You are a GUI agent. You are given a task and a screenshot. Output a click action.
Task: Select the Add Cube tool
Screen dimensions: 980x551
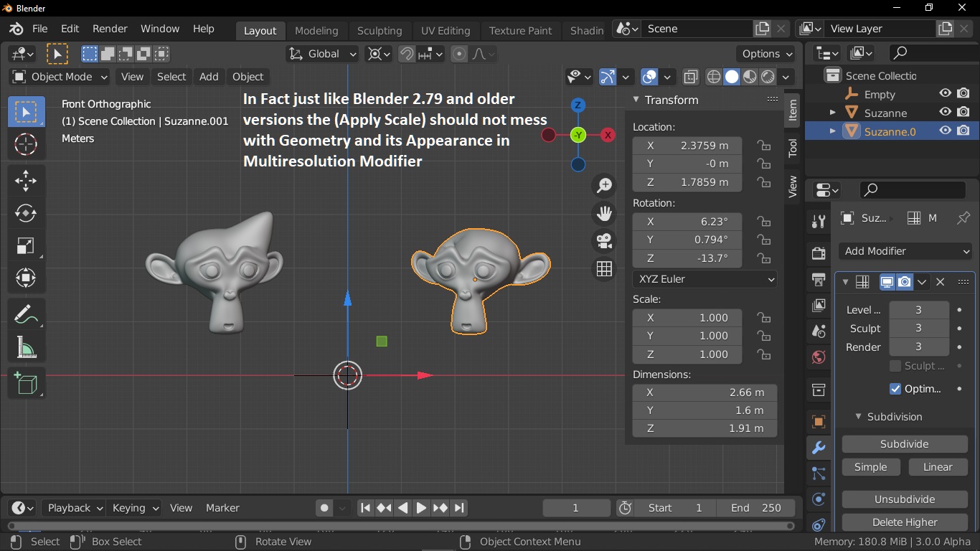tap(26, 384)
